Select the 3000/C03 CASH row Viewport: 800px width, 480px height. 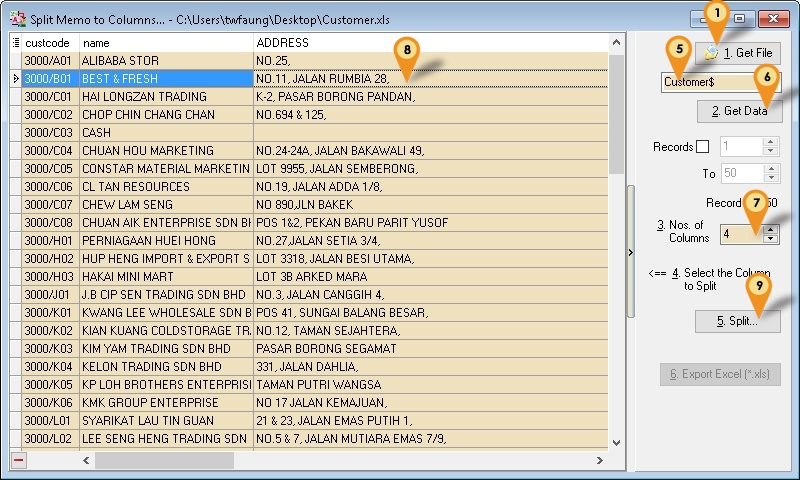click(x=50, y=133)
